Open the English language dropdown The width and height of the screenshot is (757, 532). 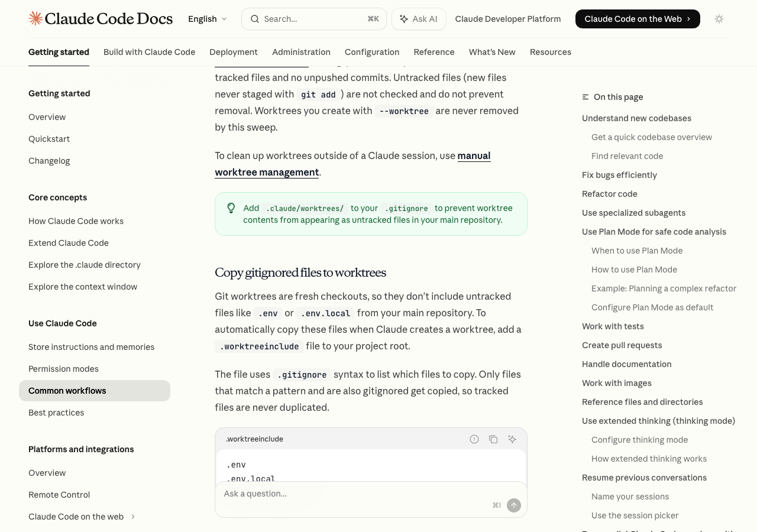[206, 18]
